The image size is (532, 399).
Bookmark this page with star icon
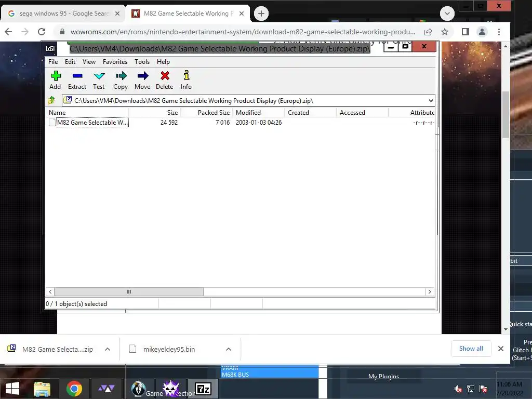click(x=445, y=32)
